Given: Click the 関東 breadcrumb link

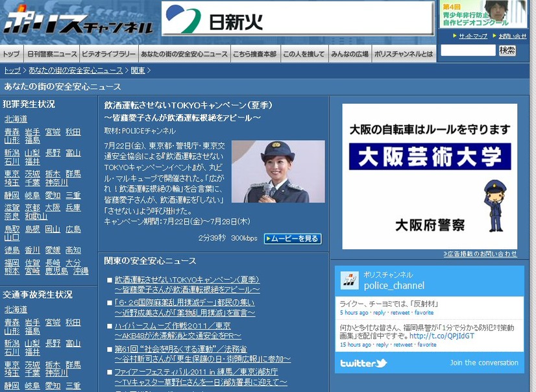Looking at the screenshot, I should (x=138, y=70).
